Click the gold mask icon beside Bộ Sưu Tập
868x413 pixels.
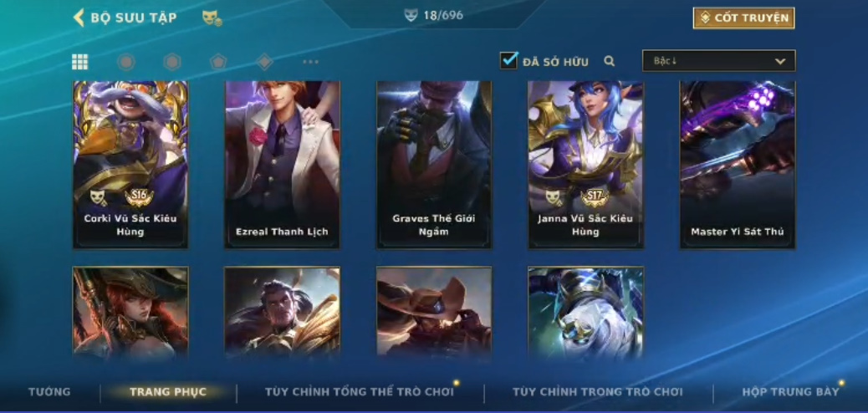tap(212, 18)
